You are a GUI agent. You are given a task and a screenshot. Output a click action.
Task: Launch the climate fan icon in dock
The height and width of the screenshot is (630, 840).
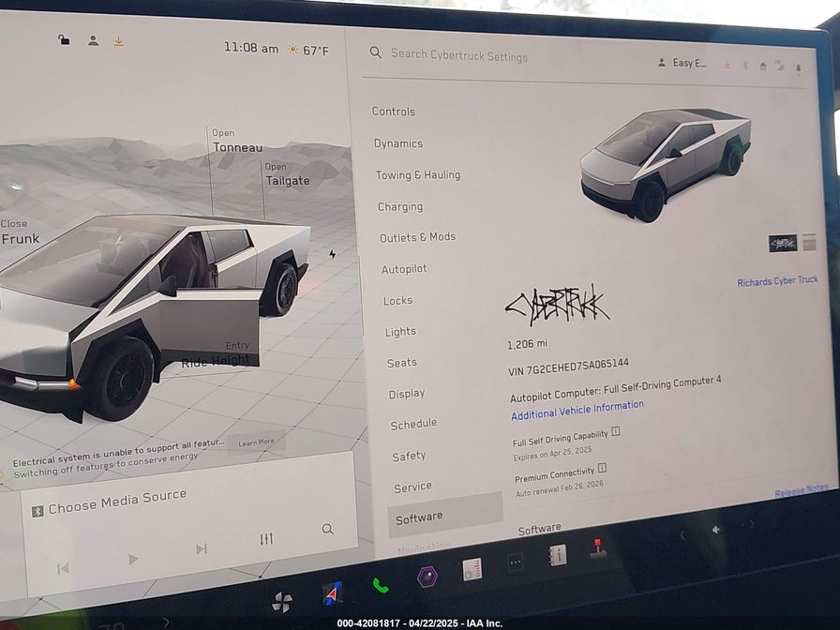tap(281, 602)
